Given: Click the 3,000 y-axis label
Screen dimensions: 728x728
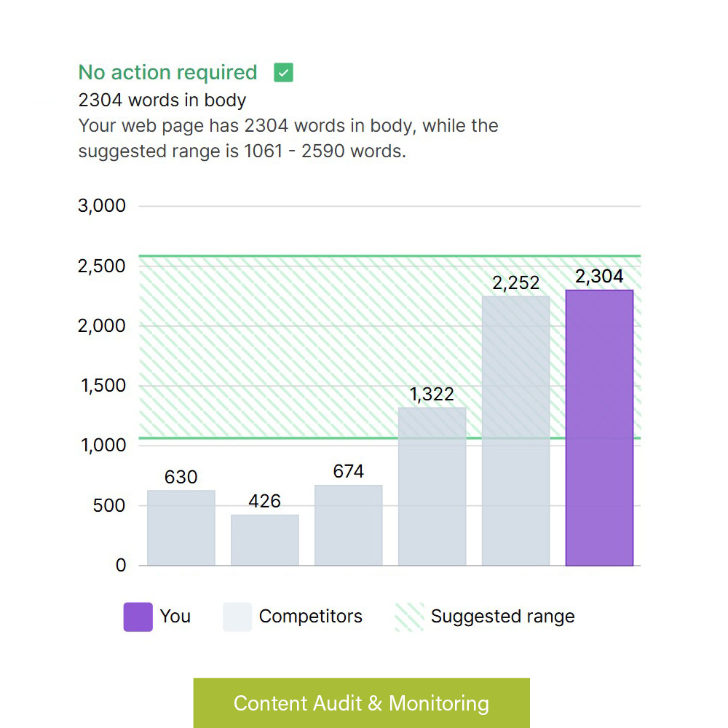Looking at the screenshot, I should click(102, 206).
